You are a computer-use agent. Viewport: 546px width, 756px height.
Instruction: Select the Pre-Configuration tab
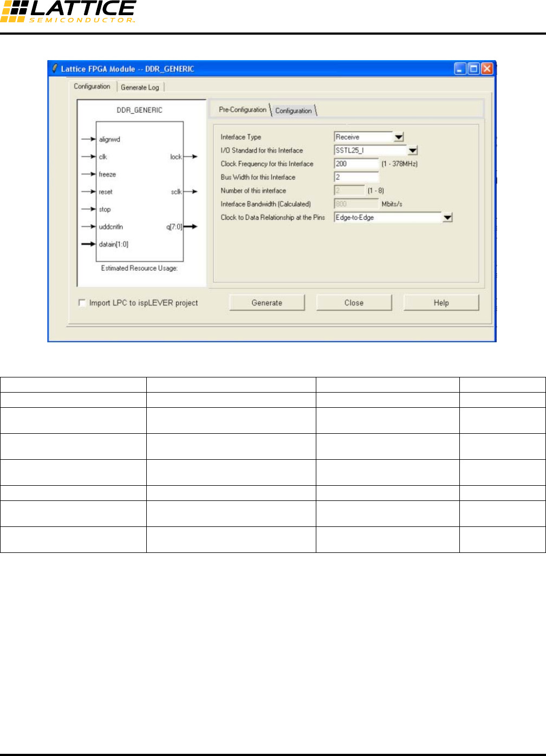[242, 110]
